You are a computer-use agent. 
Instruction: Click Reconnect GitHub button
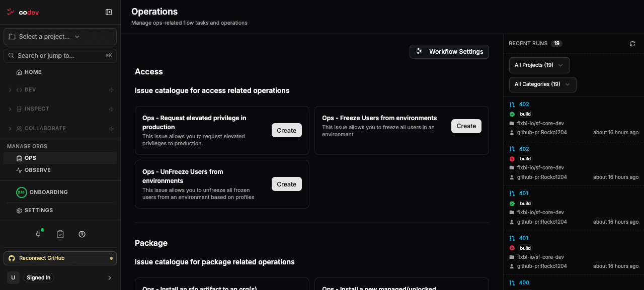click(60, 258)
